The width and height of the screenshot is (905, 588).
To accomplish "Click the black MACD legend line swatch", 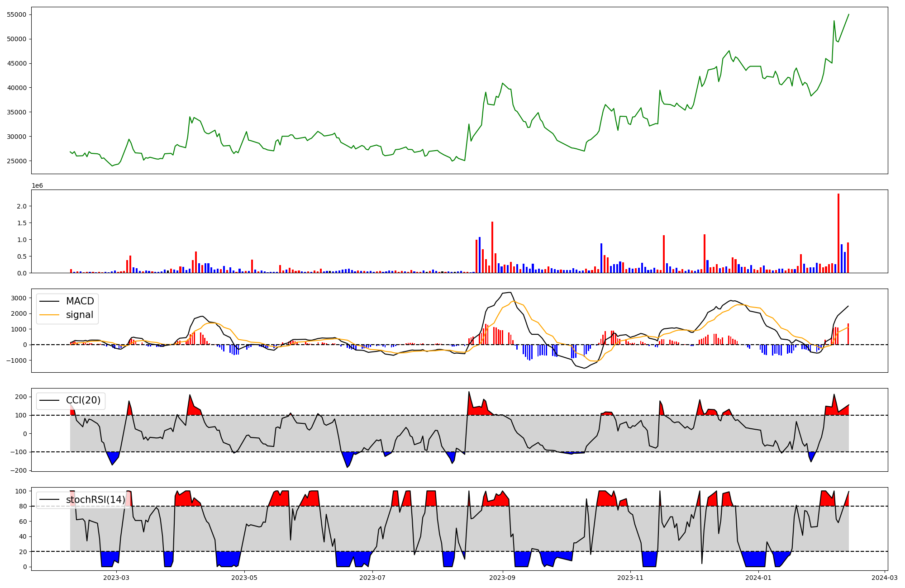I will (49, 301).
